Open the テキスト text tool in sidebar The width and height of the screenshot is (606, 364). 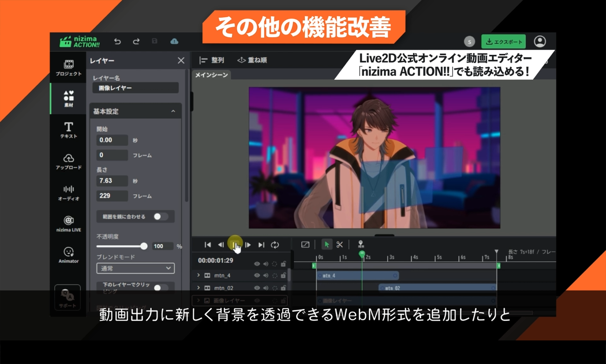pos(69,130)
